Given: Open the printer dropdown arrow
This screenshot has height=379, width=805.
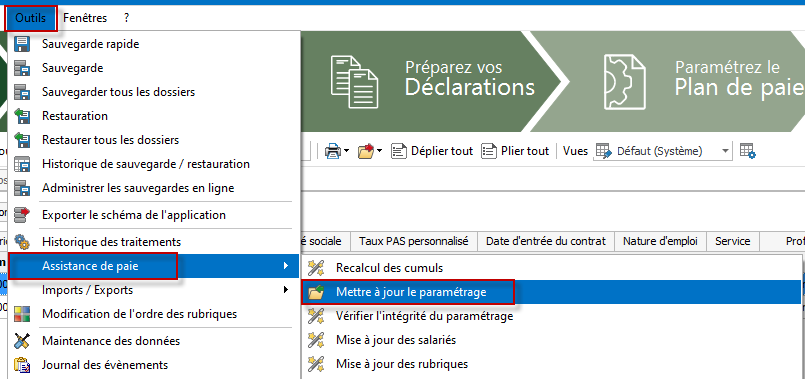Looking at the screenshot, I should (x=347, y=151).
